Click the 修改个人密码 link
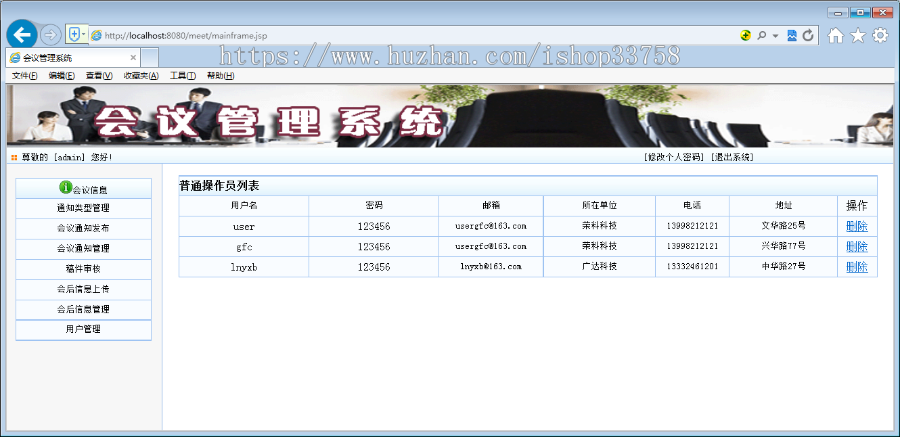This screenshot has height=437, width=900. click(x=674, y=157)
